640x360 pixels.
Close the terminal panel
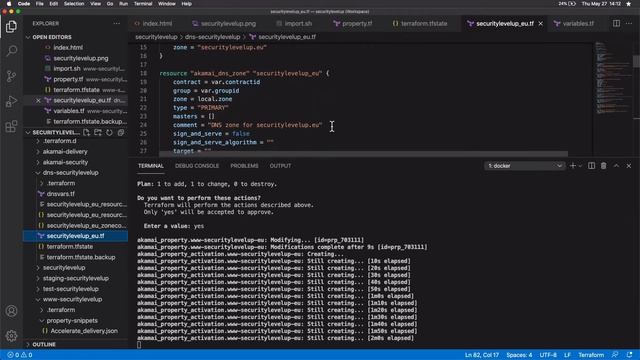(629, 166)
